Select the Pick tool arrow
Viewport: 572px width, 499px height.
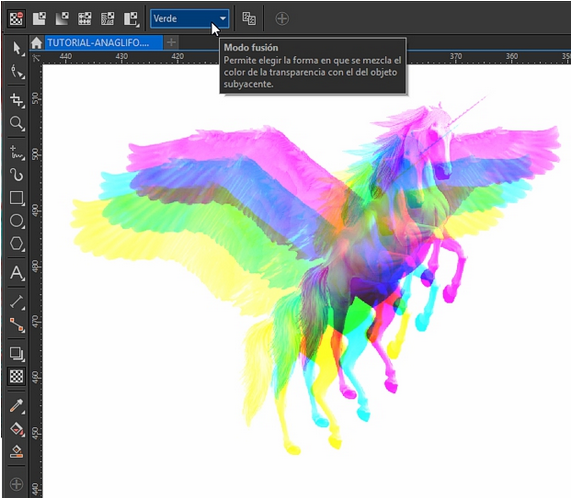click(17, 48)
